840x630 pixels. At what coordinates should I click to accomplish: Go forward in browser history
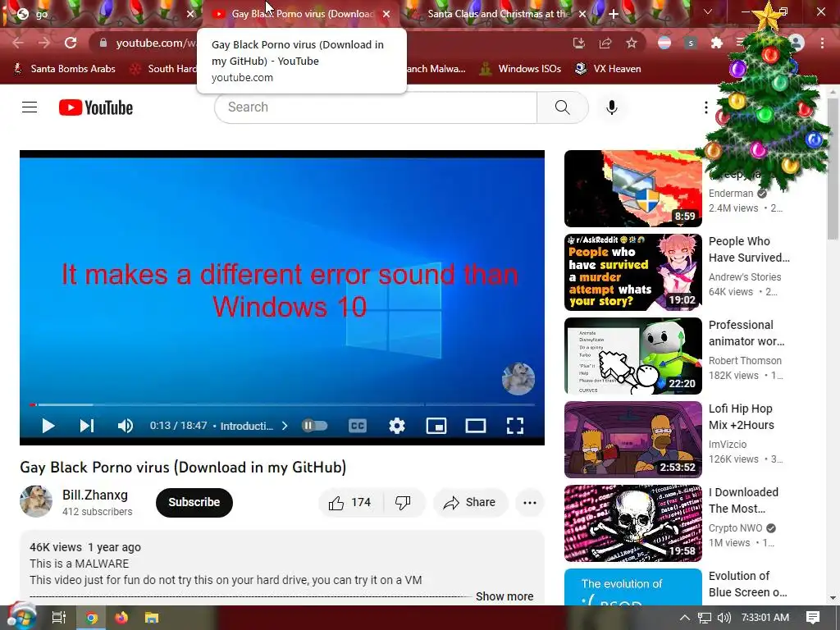pyautogui.click(x=44, y=43)
